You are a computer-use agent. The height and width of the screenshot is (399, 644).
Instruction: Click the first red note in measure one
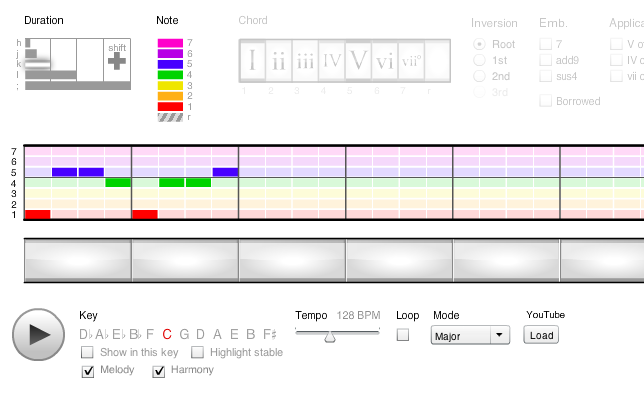click(38, 214)
